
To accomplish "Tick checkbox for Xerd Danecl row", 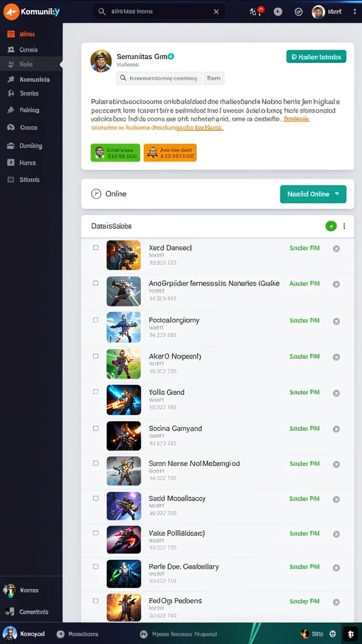I will 96,248.
